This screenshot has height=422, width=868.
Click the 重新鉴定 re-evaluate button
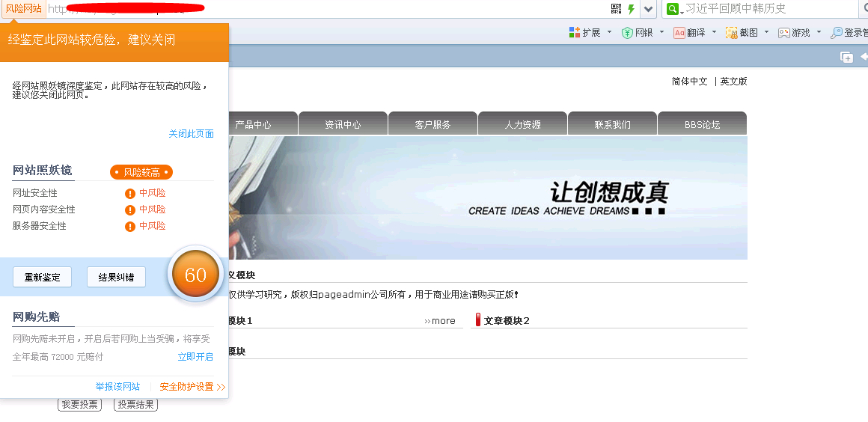(42, 278)
